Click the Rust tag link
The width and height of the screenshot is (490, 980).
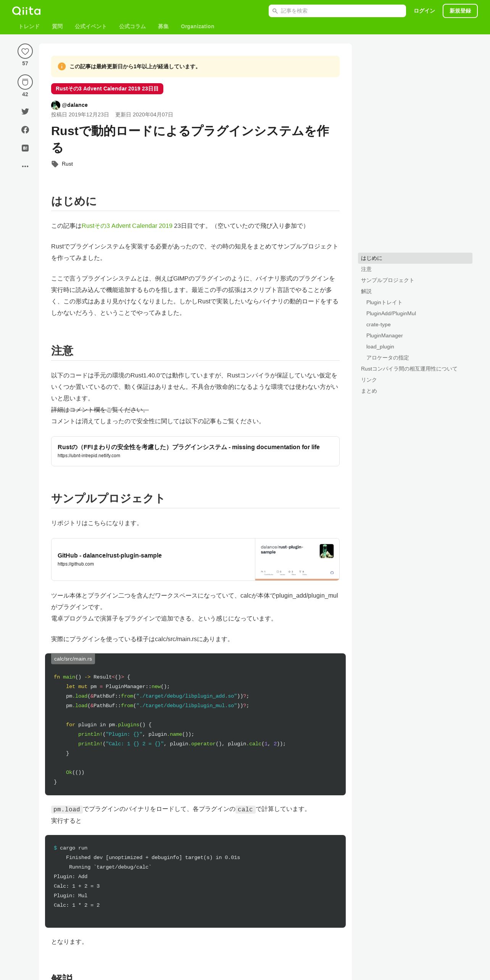[x=67, y=164]
